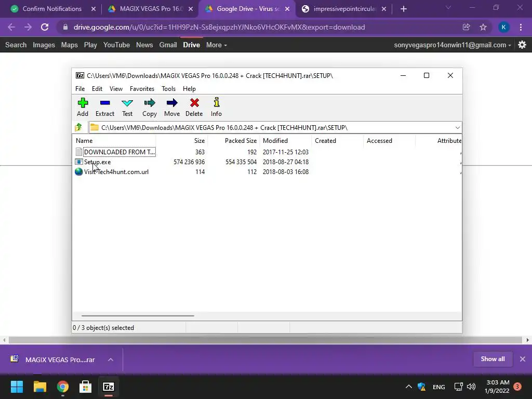Image resolution: width=532 pixels, height=399 pixels.
Task: Select the Setup.exe file icon
Action: tap(79, 162)
